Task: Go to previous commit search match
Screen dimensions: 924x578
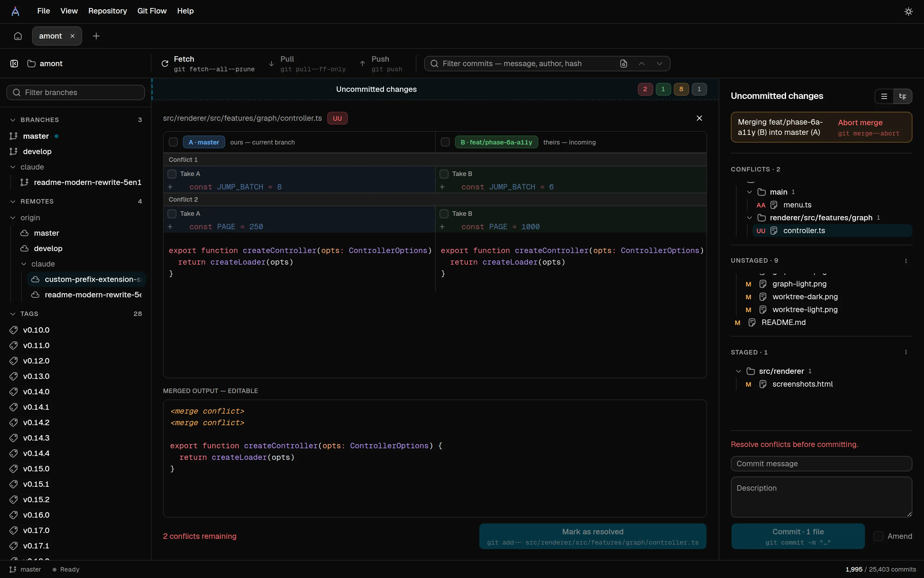Action: (x=641, y=64)
